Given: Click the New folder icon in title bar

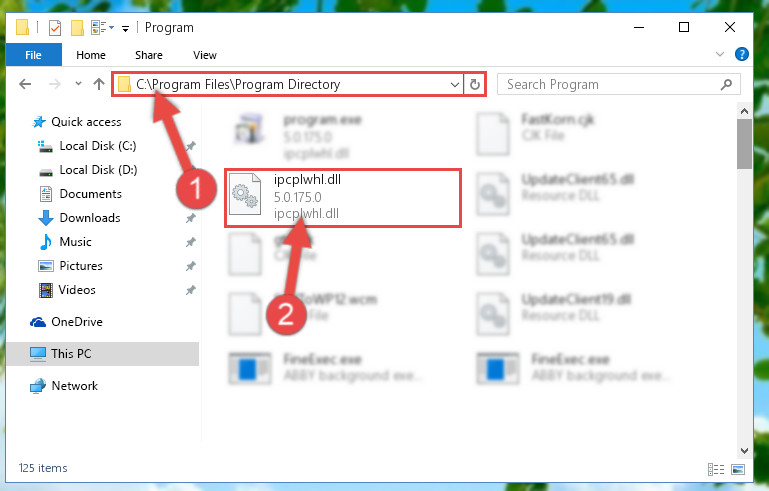Looking at the screenshot, I should point(77,27).
